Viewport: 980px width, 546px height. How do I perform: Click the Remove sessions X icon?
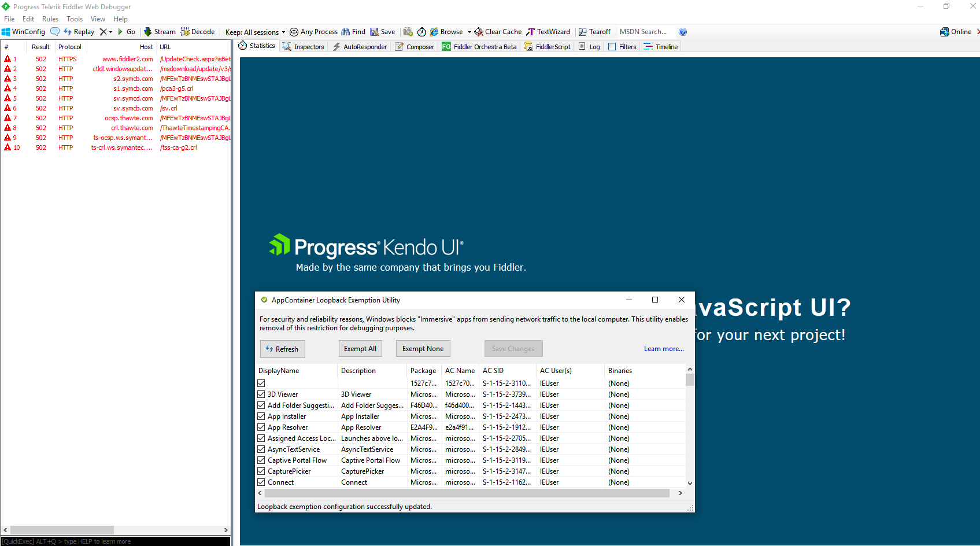point(103,32)
